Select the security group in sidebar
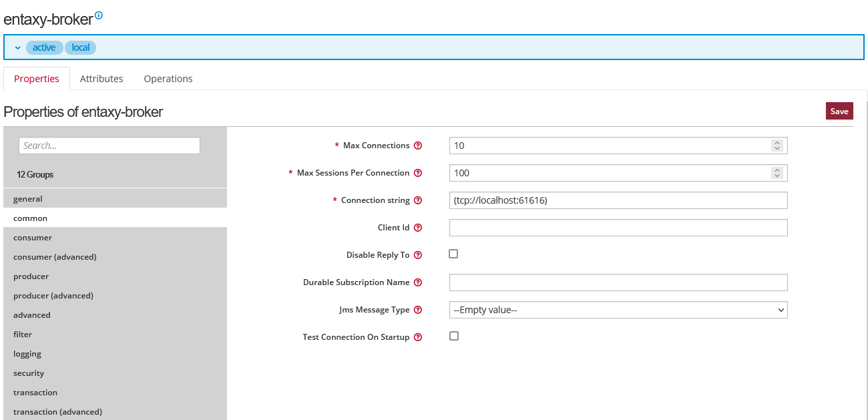The image size is (868, 420). 29,373
